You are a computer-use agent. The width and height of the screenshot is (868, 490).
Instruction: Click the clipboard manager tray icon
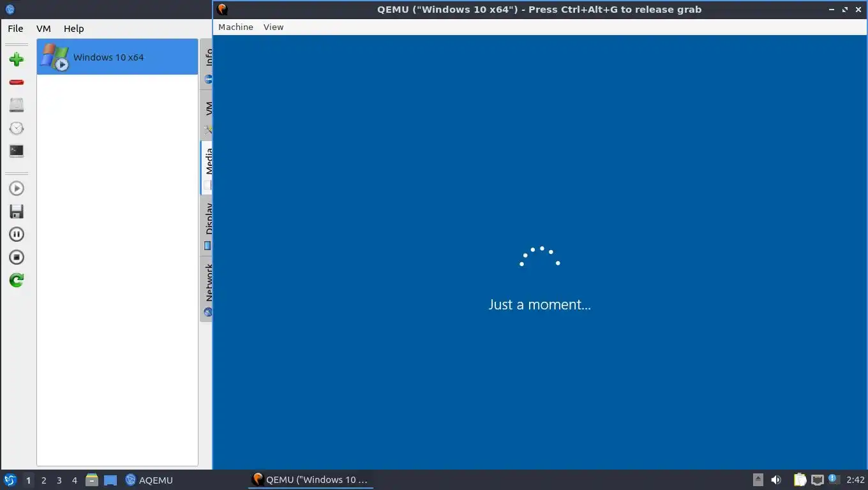point(800,480)
